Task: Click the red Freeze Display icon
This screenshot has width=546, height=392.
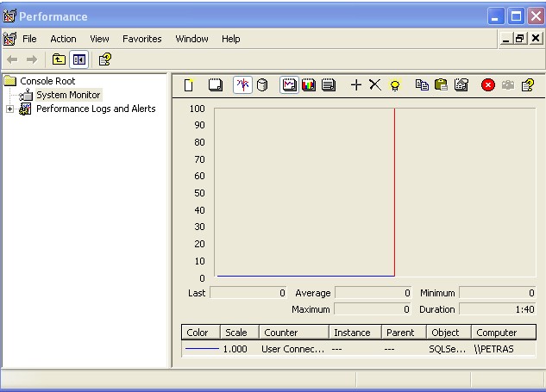Action: click(x=488, y=85)
